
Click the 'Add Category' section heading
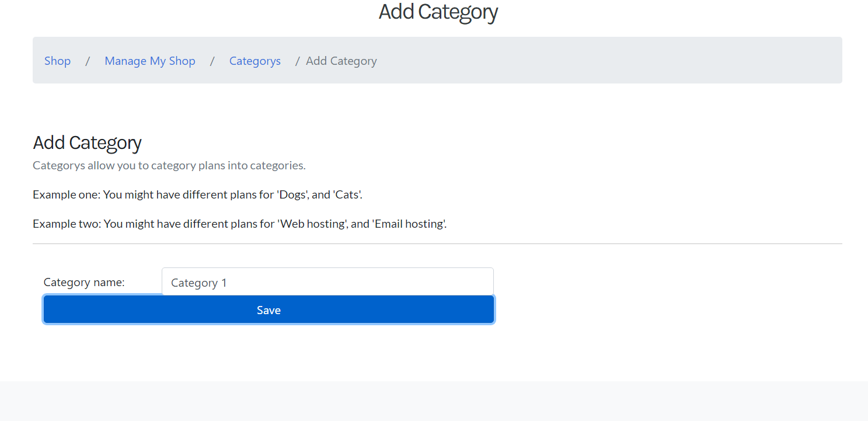coord(87,142)
